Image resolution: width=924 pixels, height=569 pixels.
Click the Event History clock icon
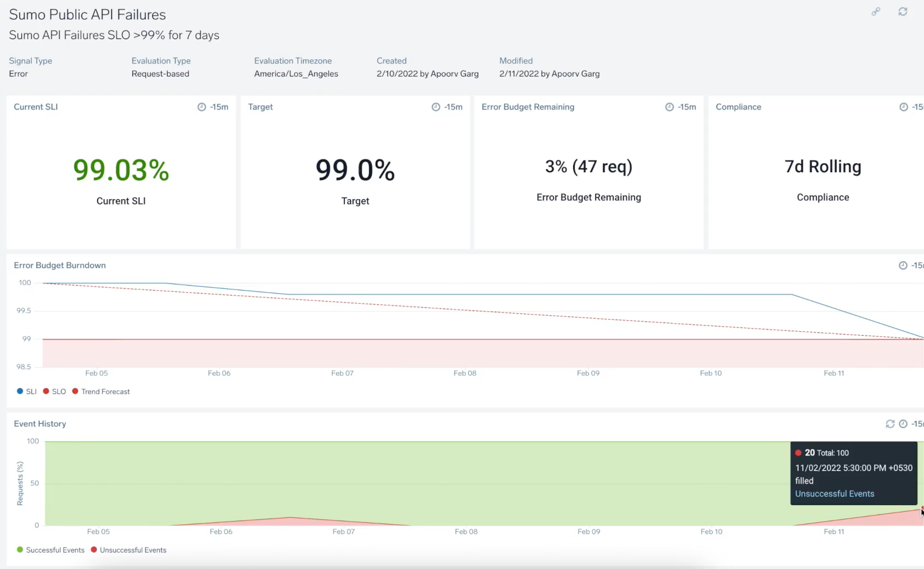click(x=904, y=424)
